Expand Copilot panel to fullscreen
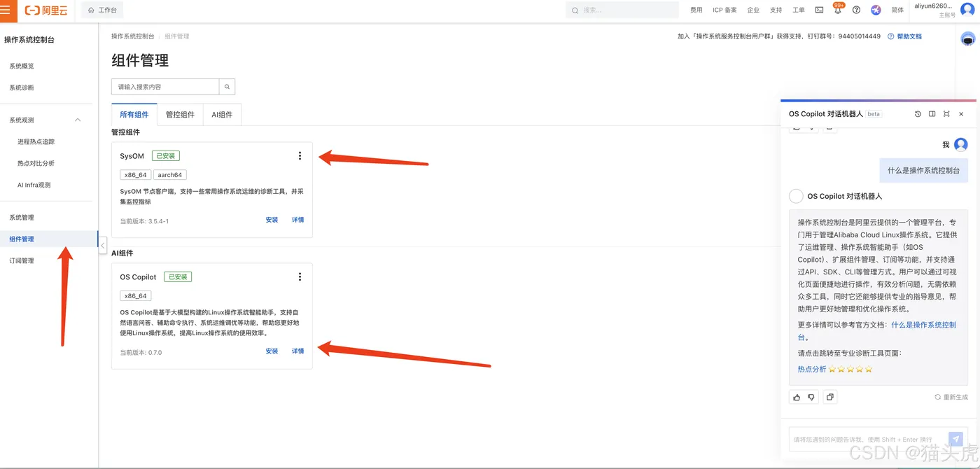 (946, 114)
